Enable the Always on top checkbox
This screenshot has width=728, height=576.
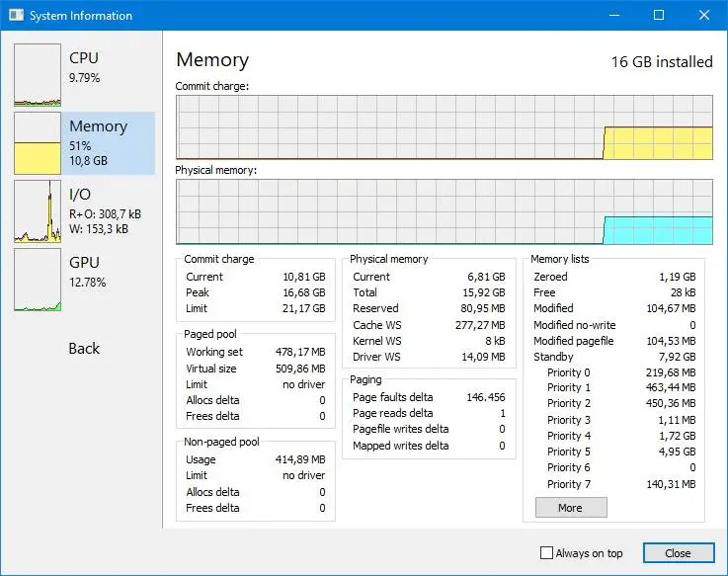tap(546, 553)
